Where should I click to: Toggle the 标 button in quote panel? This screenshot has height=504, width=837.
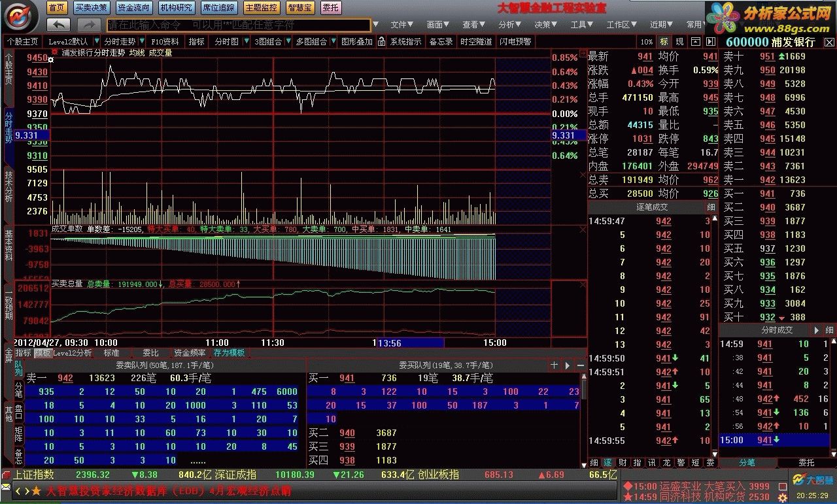(664, 41)
